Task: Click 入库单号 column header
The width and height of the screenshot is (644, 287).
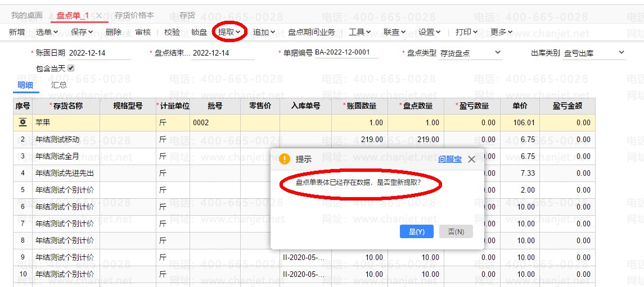Action: pyautogui.click(x=305, y=106)
